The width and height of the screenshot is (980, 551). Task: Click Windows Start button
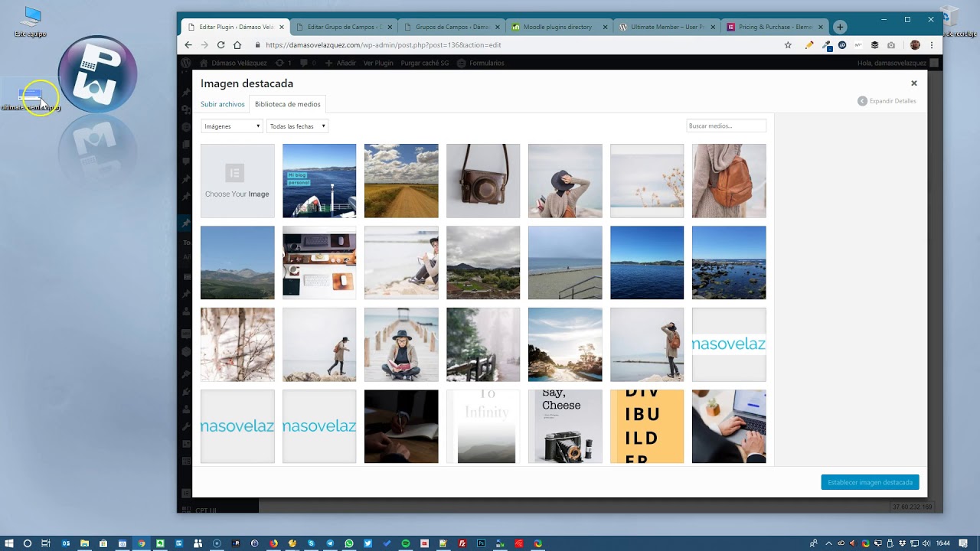tap(8, 543)
